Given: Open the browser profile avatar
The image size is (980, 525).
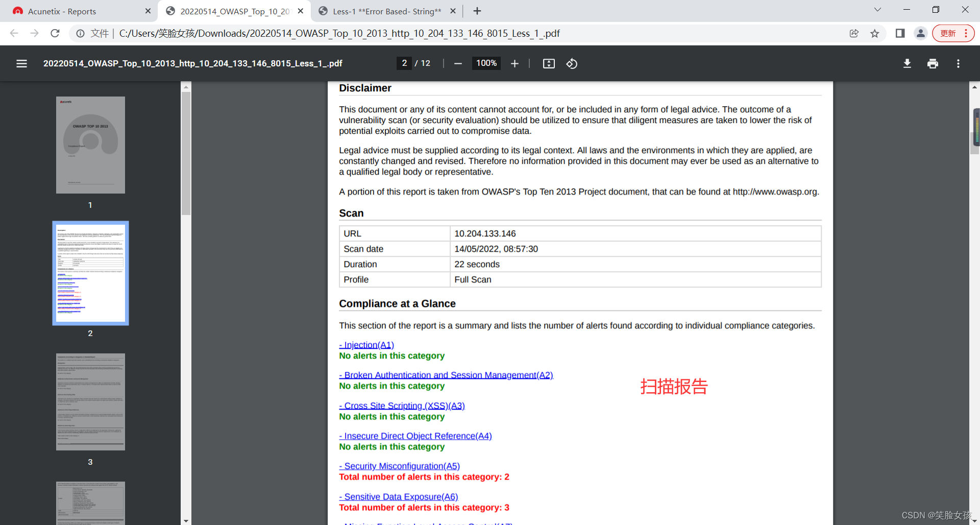Looking at the screenshot, I should pos(921,33).
